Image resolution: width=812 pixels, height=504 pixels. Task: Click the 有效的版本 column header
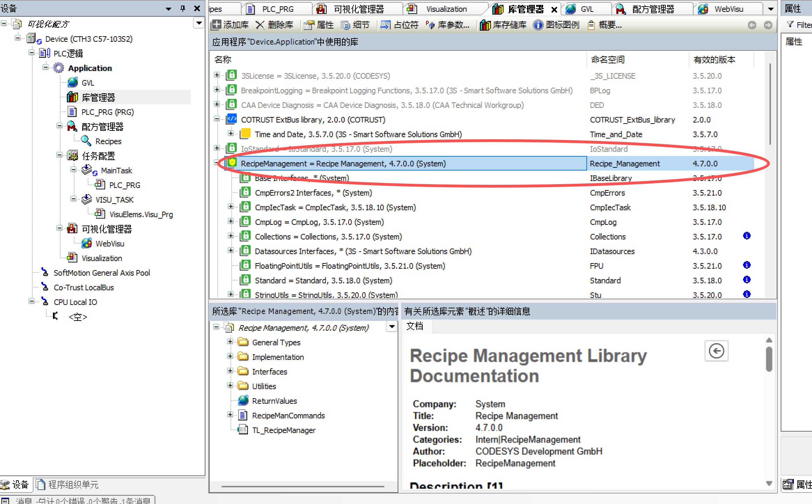[714, 60]
